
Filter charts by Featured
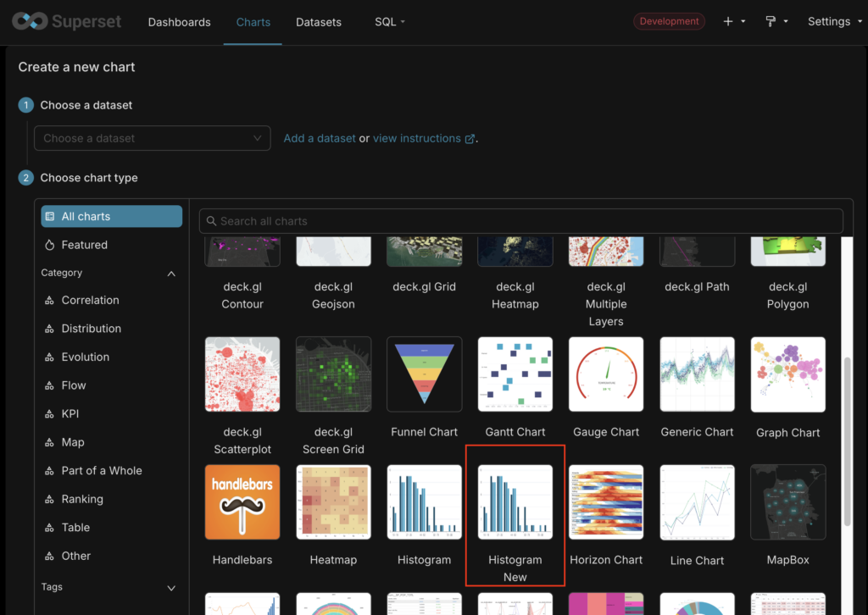84,245
